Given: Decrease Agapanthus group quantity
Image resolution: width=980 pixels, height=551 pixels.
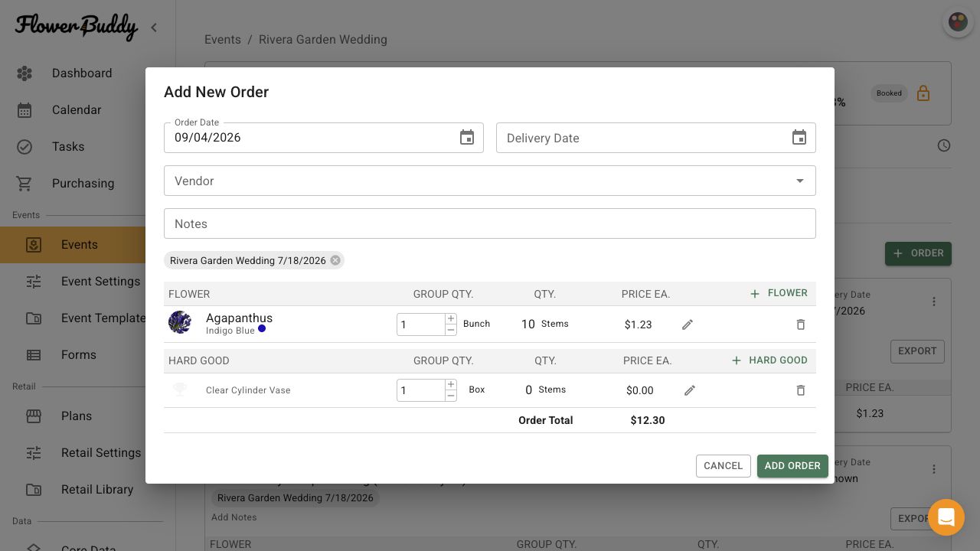Looking at the screenshot, I should coord(451,330).
